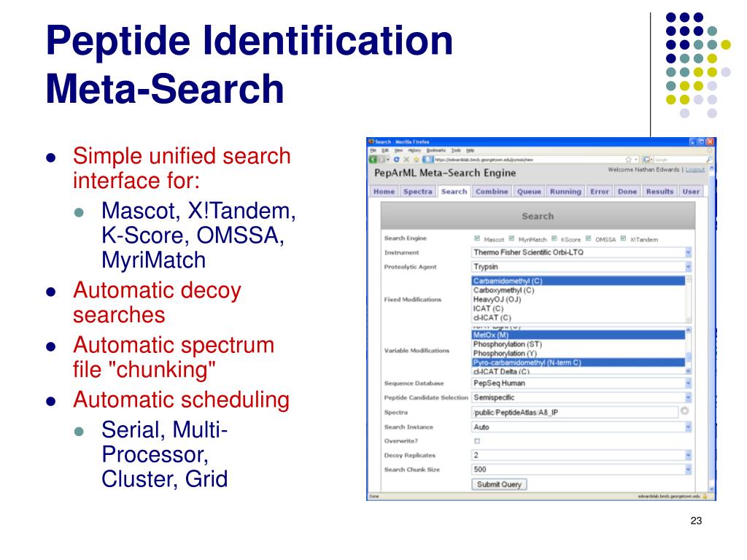Click the Firefox home icon
This screenshot has width=747, height=560.
(x=416, y=160)
